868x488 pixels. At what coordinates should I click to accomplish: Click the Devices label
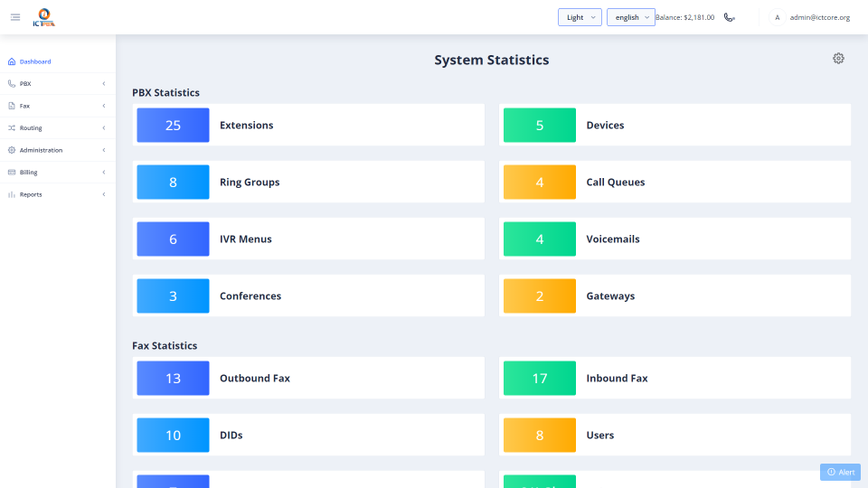coord(605,125)
